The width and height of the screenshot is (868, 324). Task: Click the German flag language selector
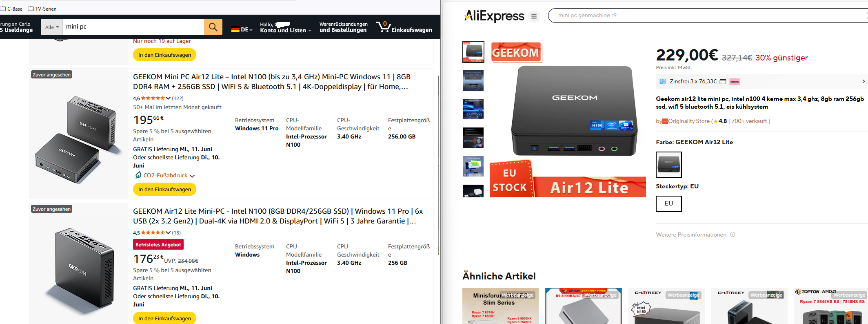242,29
